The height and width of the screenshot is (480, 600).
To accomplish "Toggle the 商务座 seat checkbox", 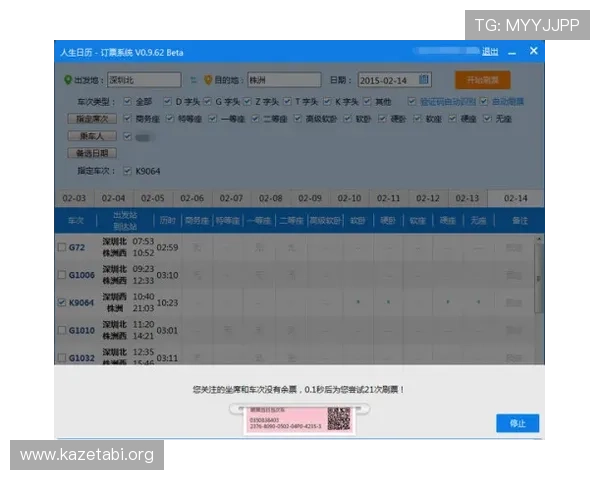I will 127,119.
